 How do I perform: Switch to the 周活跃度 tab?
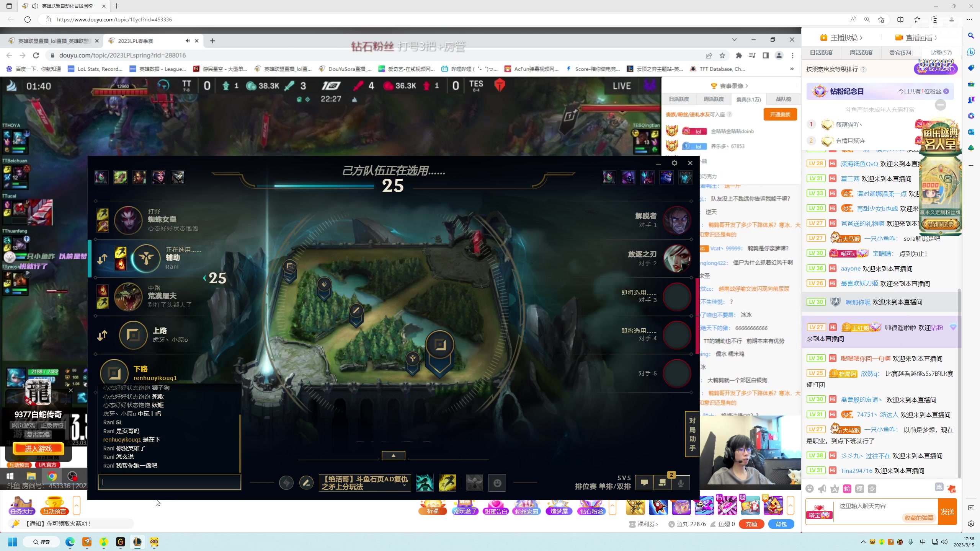pos(861,52)
